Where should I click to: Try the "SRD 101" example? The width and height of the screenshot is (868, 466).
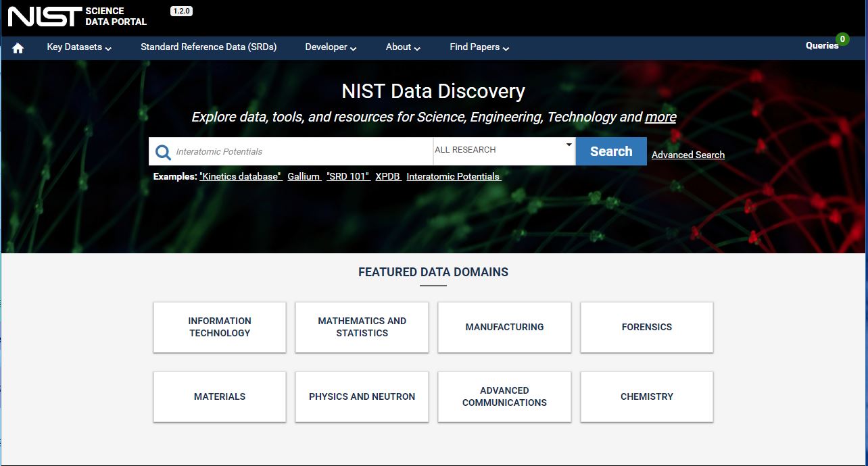348,176
